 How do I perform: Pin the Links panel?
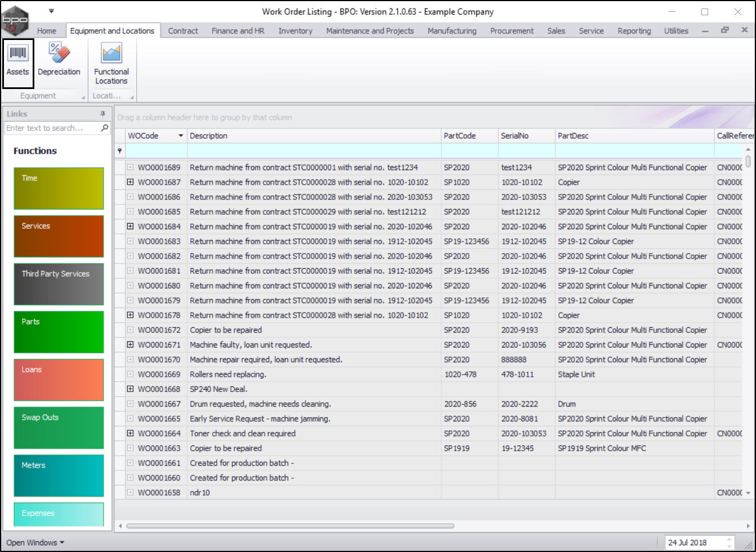(x=102, y=114)
